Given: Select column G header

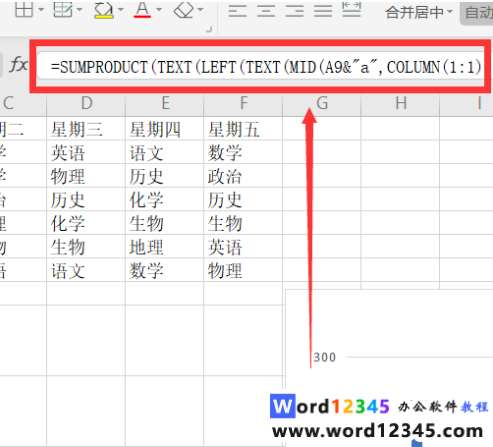Looking at the screenshot, I should 322,103.
